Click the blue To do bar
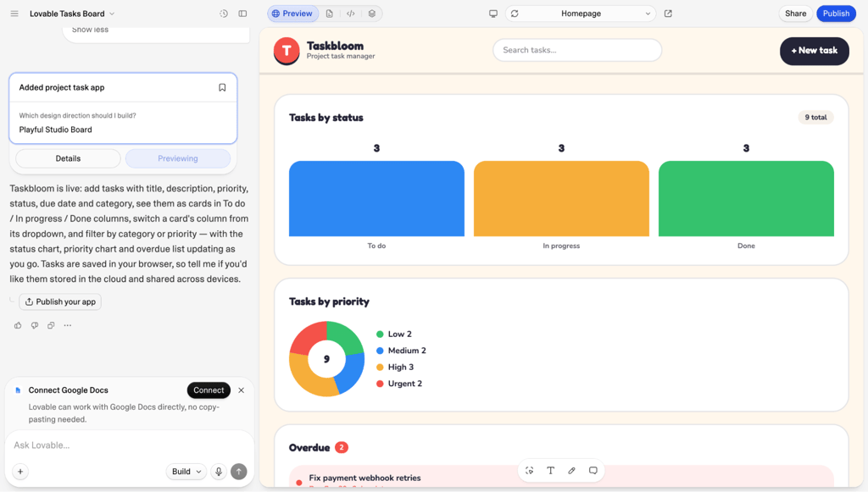Viewport: 868px width, 492px height. [x=376, y=198]
